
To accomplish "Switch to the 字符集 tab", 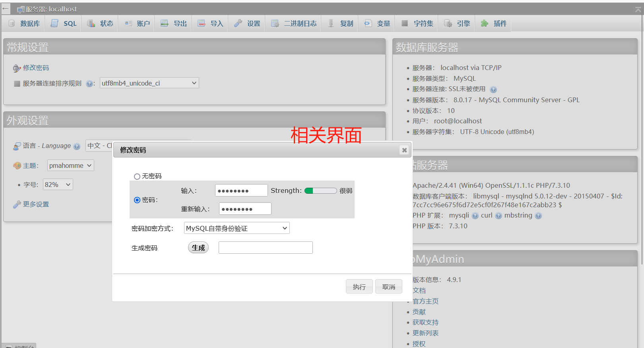I will 417,23.
